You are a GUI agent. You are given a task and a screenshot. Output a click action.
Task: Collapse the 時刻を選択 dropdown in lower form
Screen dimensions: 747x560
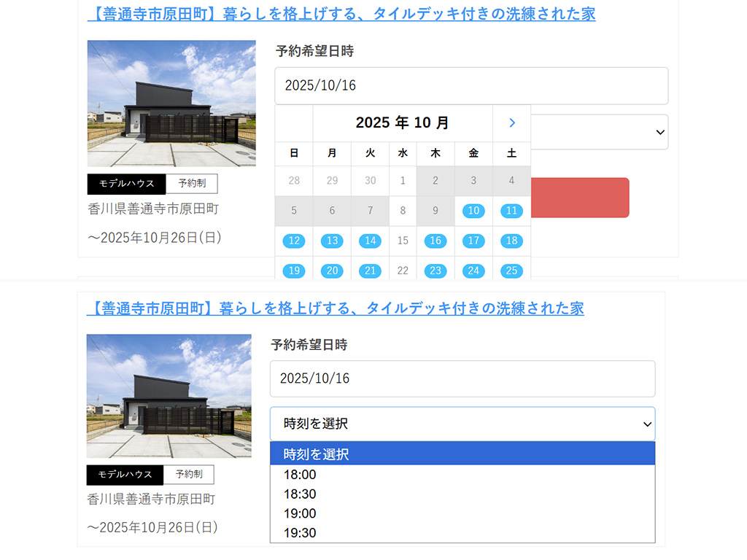click(x=462, y=424)
